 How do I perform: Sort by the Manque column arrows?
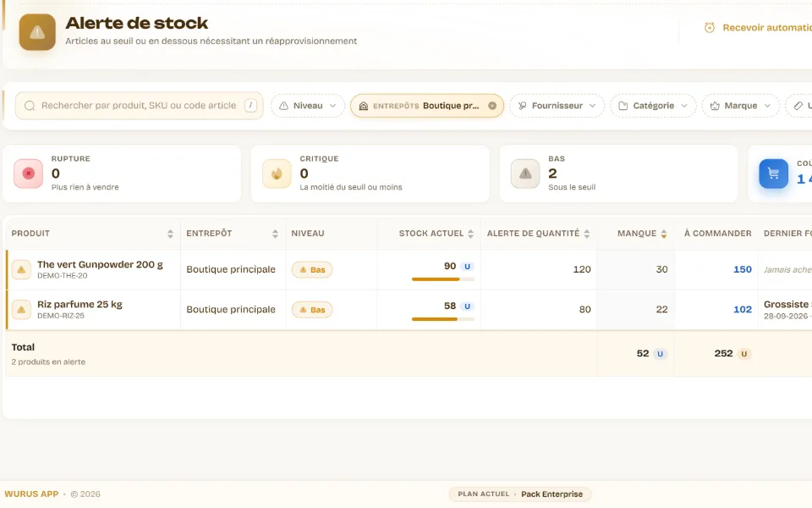[x=663, y=234]
